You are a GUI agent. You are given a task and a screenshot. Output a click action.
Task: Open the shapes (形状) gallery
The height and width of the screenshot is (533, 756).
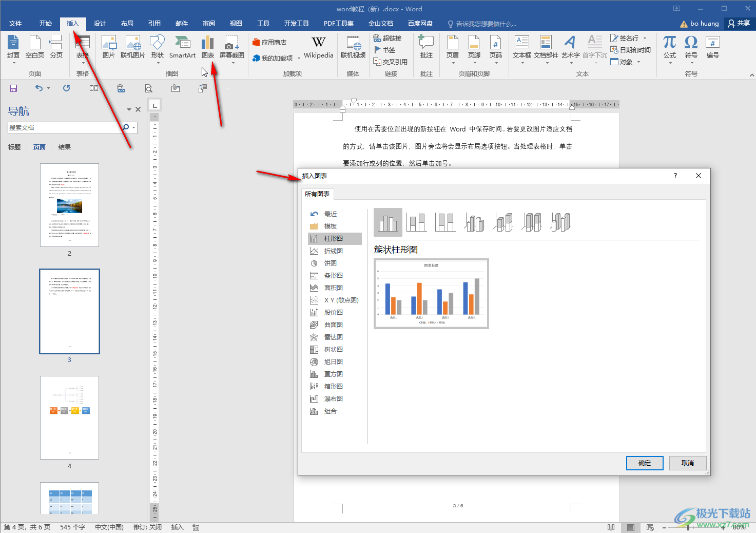coord(158,49)
